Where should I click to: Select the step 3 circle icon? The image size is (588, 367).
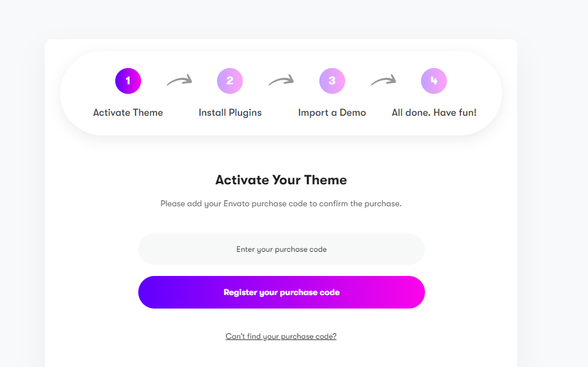332,81
